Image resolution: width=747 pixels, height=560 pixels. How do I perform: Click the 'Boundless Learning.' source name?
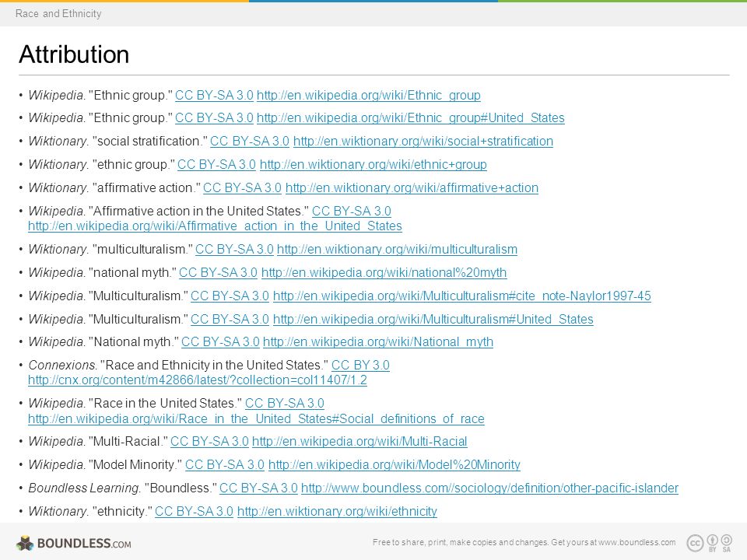point(84,488)
